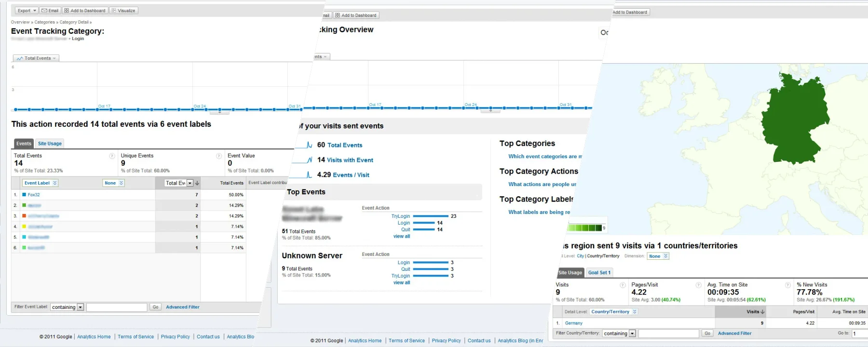The width and height of the screenshot is (868, 347).
Task: Open the Fox32 event label
Action: pyautogui.click(x=34, y=195)
